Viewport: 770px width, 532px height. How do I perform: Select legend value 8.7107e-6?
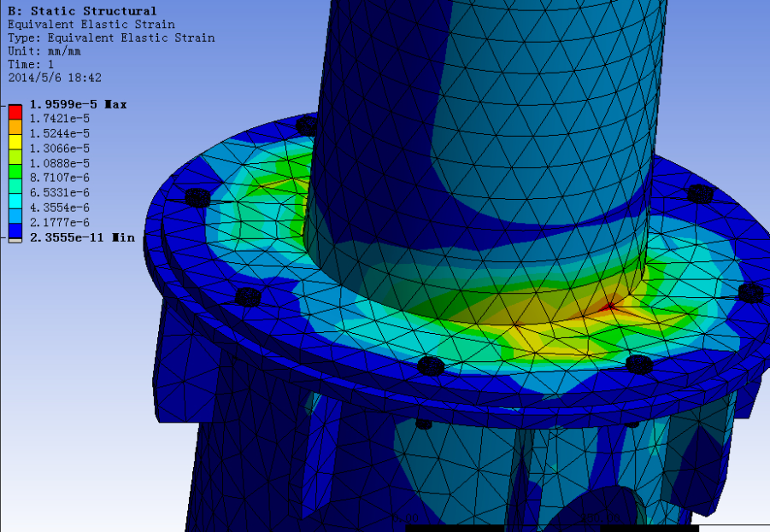pos(60,178)
